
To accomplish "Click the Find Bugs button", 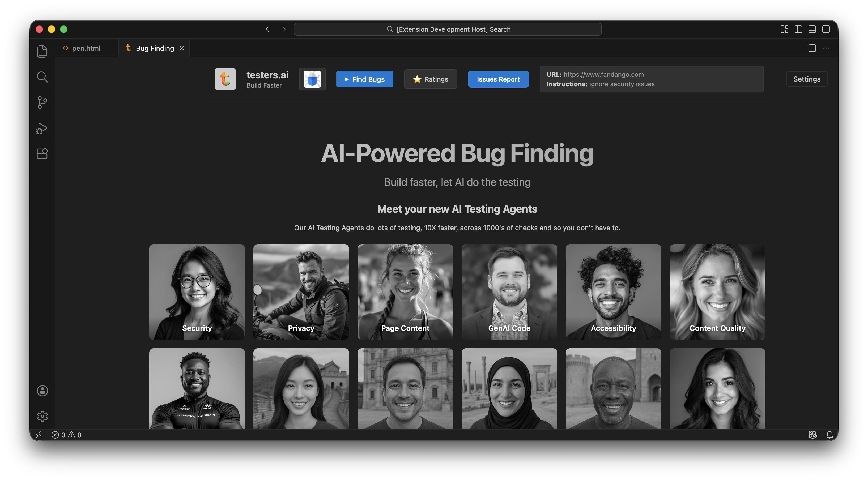I will pos(365,79).
